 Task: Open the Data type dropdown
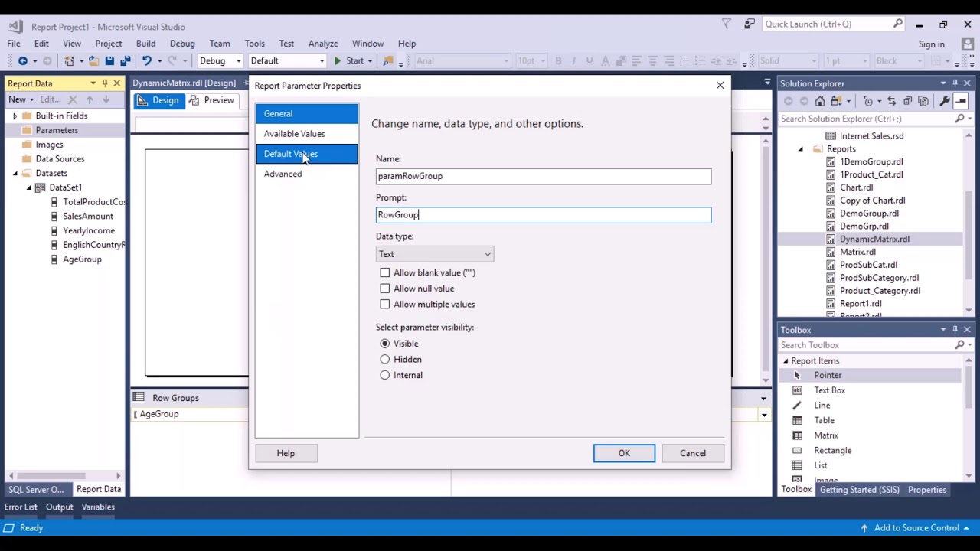(435, 254)
